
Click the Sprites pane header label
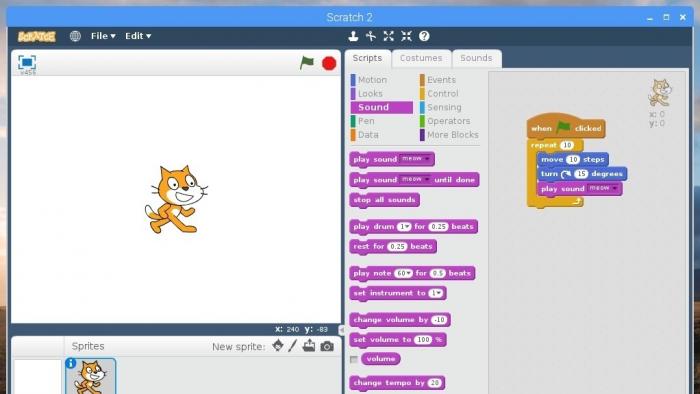pyautogui.click(x=88, y=346)
